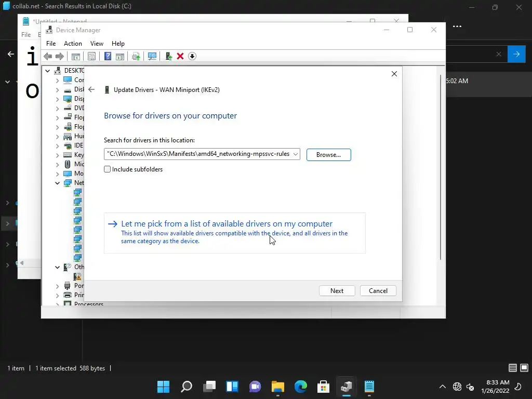Expand the Print queues tree node
532x399 pixels.
[x=57, y=295]
